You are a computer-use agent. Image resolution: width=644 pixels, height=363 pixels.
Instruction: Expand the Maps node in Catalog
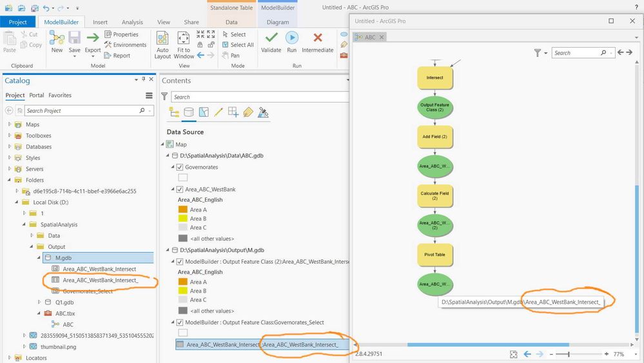[x=10, y=124]
